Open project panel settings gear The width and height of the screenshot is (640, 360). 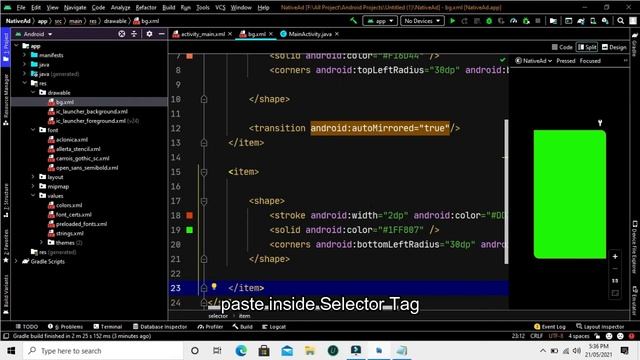[149, 34]
